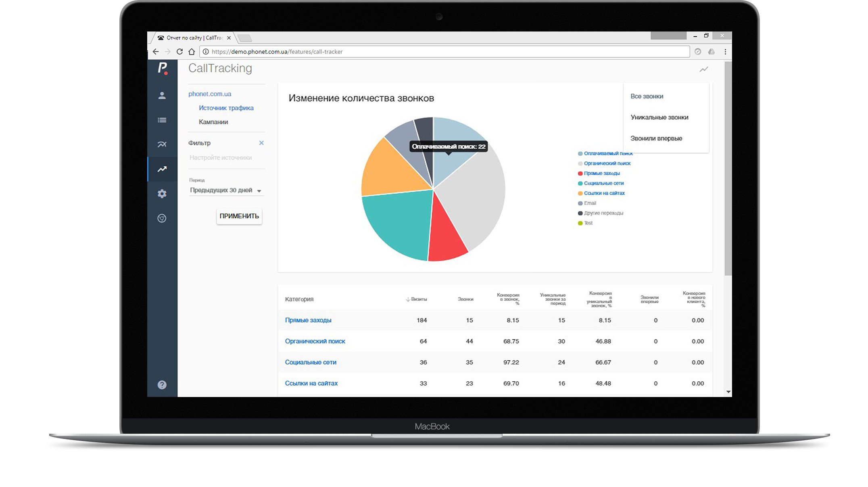Click the red pie chart slice
This screenshot has height=487, width=868.
(x=445, y=236)
